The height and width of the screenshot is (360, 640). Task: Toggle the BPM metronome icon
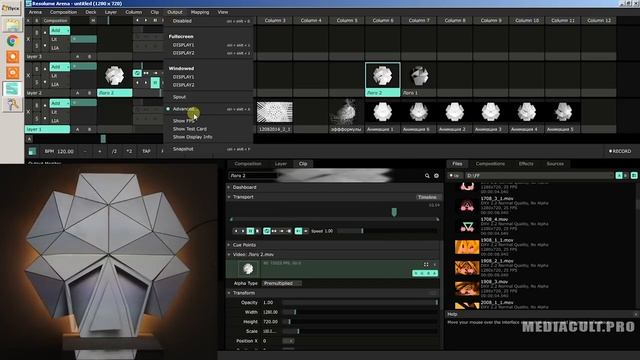(x=32, y=151)
